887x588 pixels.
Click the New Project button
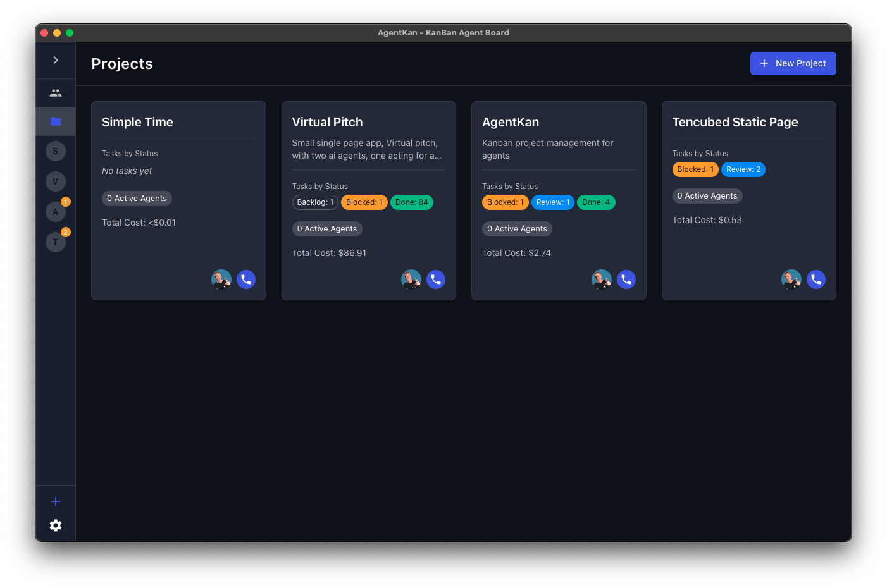tap(793, 63)
